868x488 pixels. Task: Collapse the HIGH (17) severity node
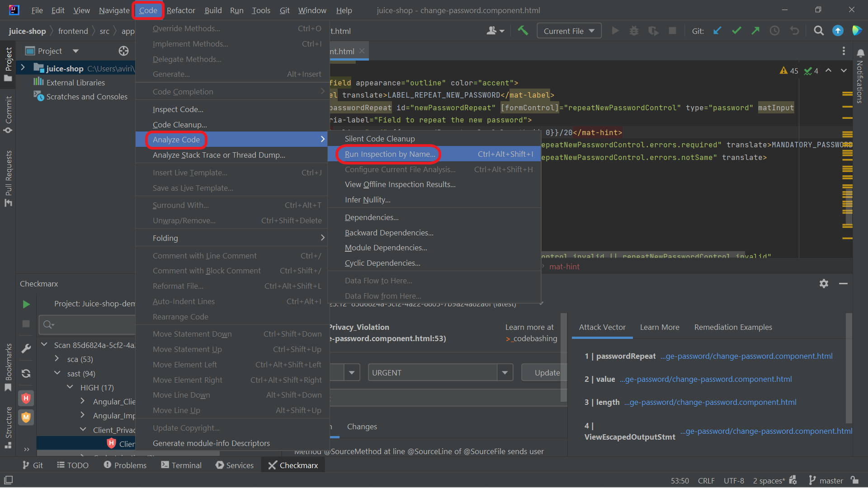click(70, 387)
